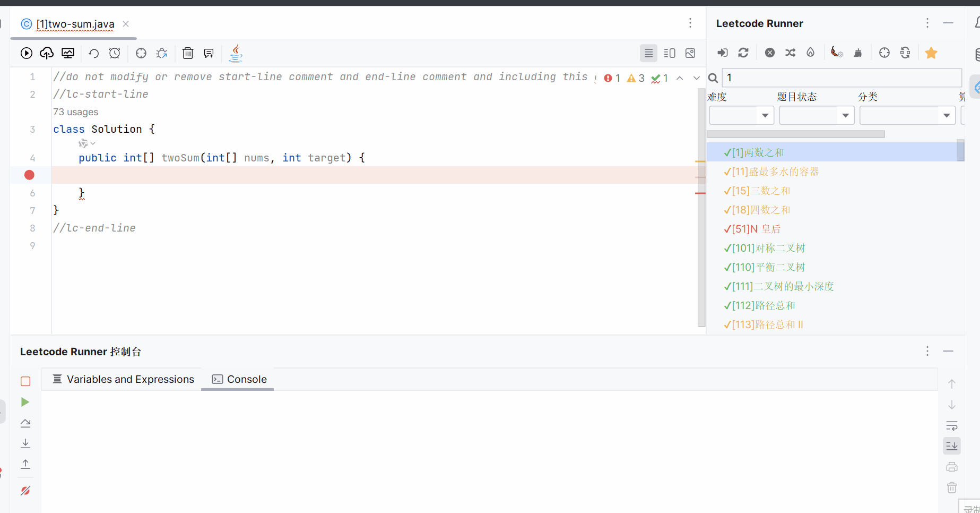Toggle scroll to end in the console
The image size is (980, 513).
[x=952, y=446]
